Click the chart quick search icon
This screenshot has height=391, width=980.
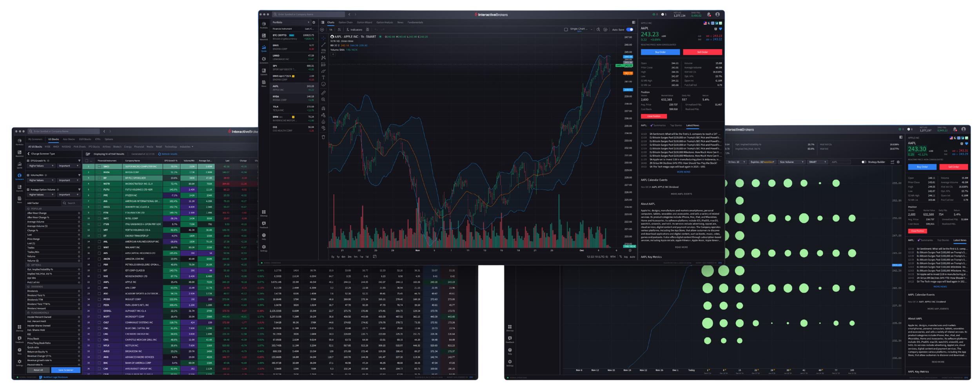click(598, 30)
